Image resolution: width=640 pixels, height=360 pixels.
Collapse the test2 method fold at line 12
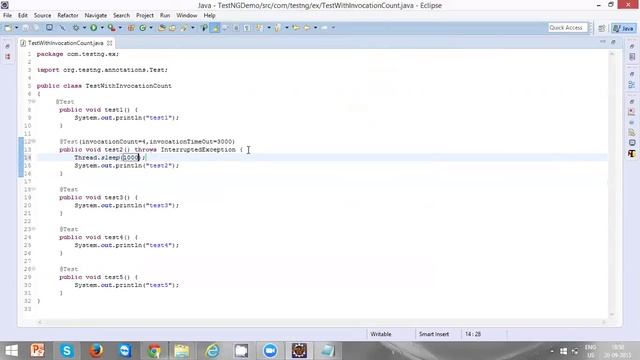[34, 141]
